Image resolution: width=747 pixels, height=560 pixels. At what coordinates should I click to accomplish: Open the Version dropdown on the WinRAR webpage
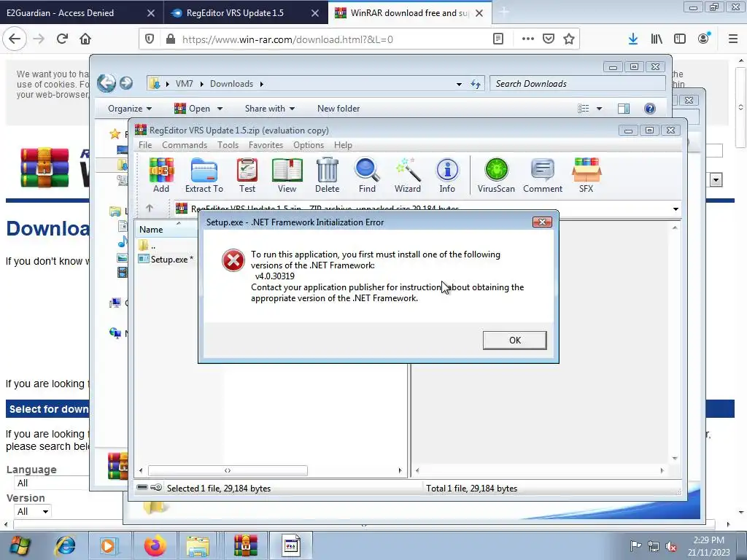33,511
